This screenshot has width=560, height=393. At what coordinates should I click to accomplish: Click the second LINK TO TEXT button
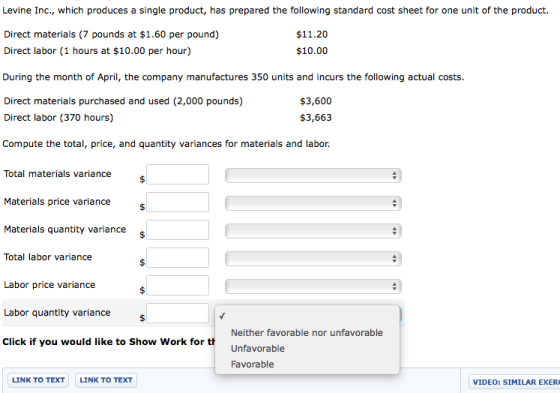coord(106,380)
